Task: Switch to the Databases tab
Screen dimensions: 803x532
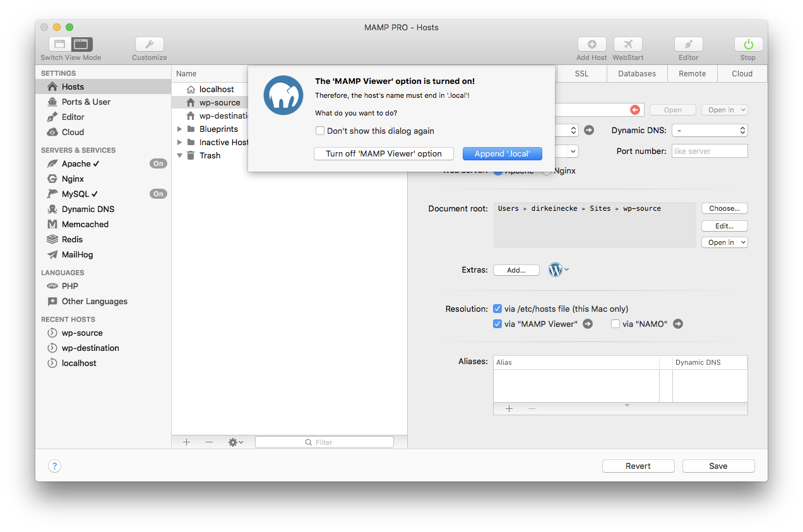Action: pos(637,73)
